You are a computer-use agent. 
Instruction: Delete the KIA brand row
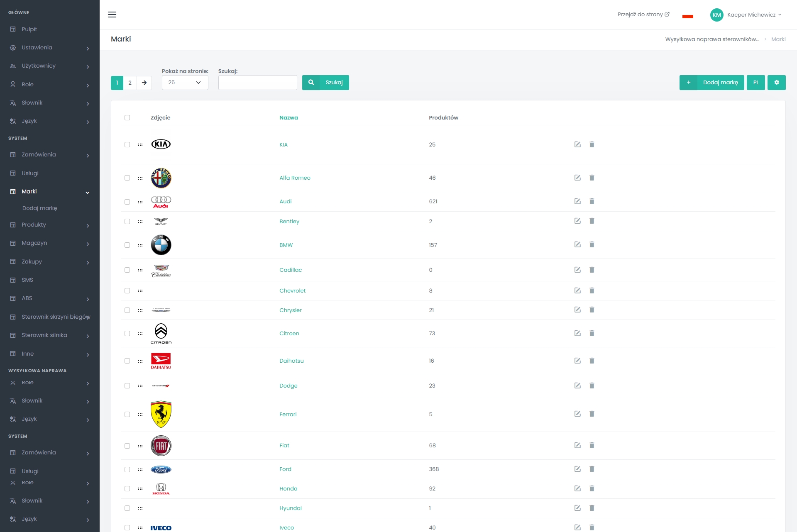pos(592,144)
